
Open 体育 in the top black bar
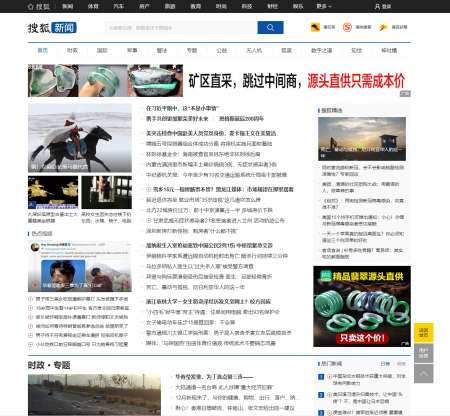(x=93, y=6)
